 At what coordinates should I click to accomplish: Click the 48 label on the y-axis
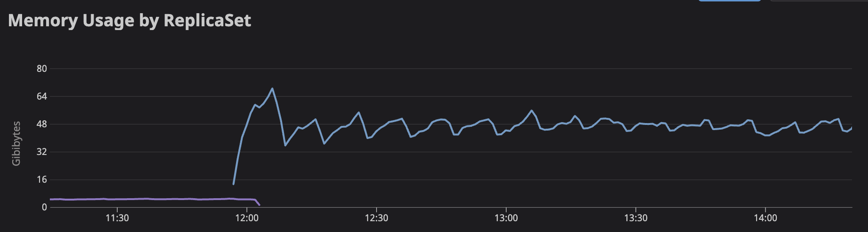point(42,124)
